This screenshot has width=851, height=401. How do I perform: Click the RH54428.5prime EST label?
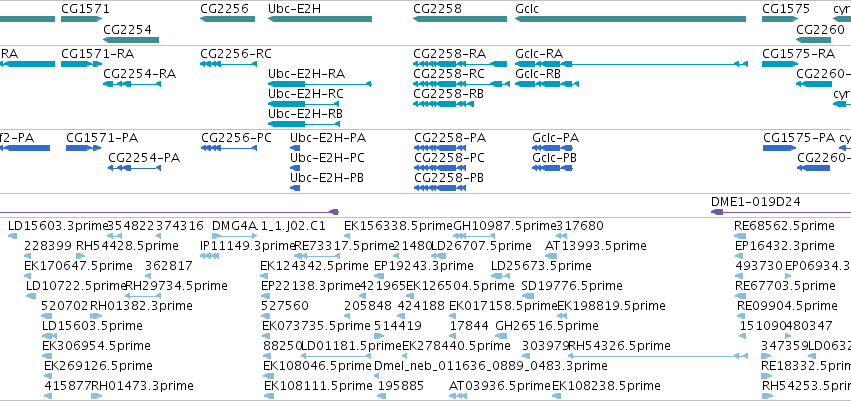coord(127,246)
